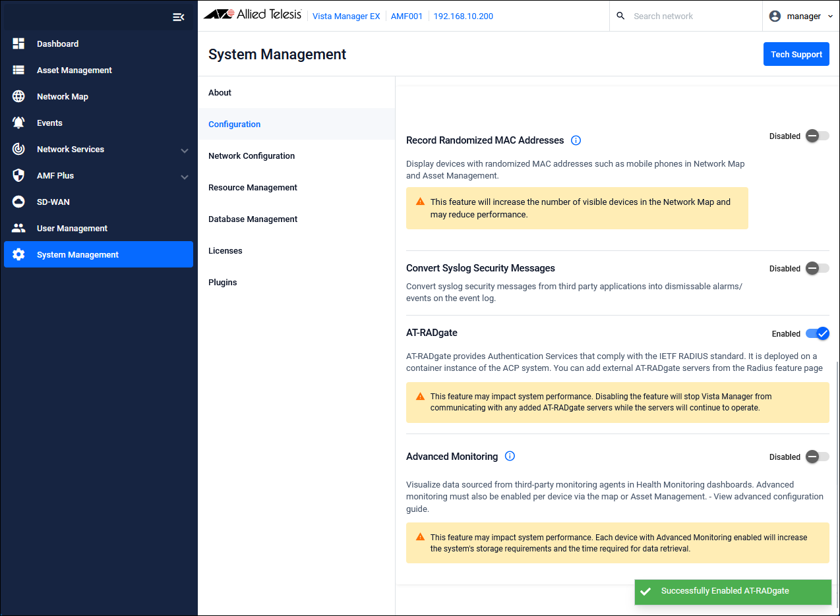Click the SD-WAN cloud icon
840x616 pixels.
(x=18, y=202)
